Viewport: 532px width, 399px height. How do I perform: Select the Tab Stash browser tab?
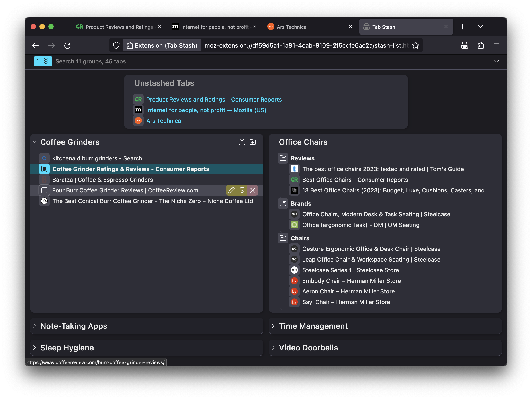[406, 27]
